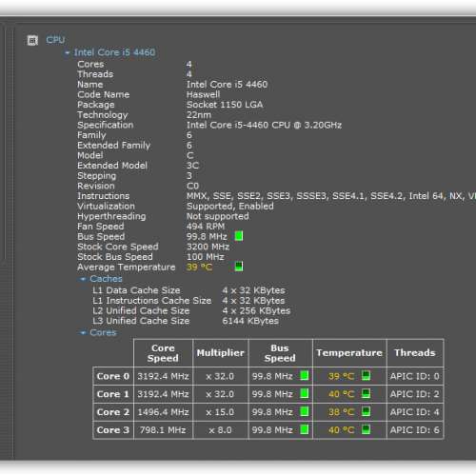Click the APIC ID: 4 cell
The image size is (476, 476).
[x=415, y=412]
